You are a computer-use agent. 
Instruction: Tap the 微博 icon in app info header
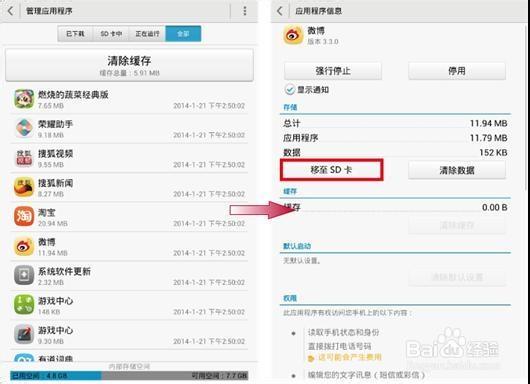pyautogui.click(x=293, y=35)
